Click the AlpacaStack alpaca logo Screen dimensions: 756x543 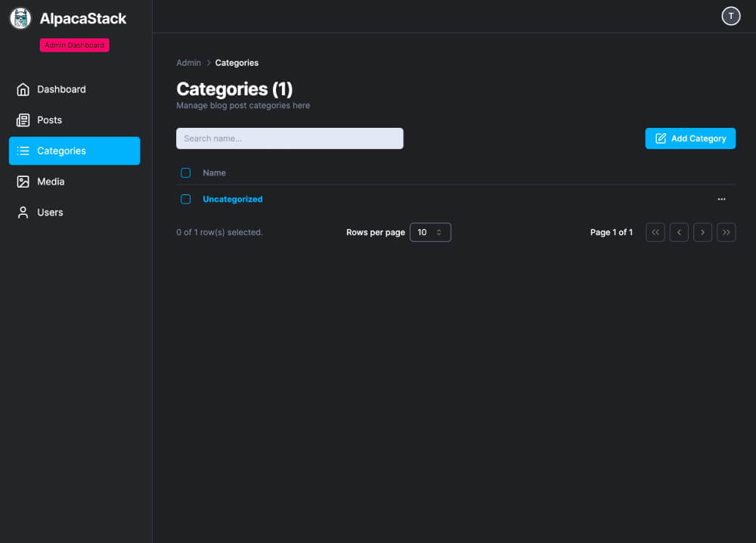[20, 17]
